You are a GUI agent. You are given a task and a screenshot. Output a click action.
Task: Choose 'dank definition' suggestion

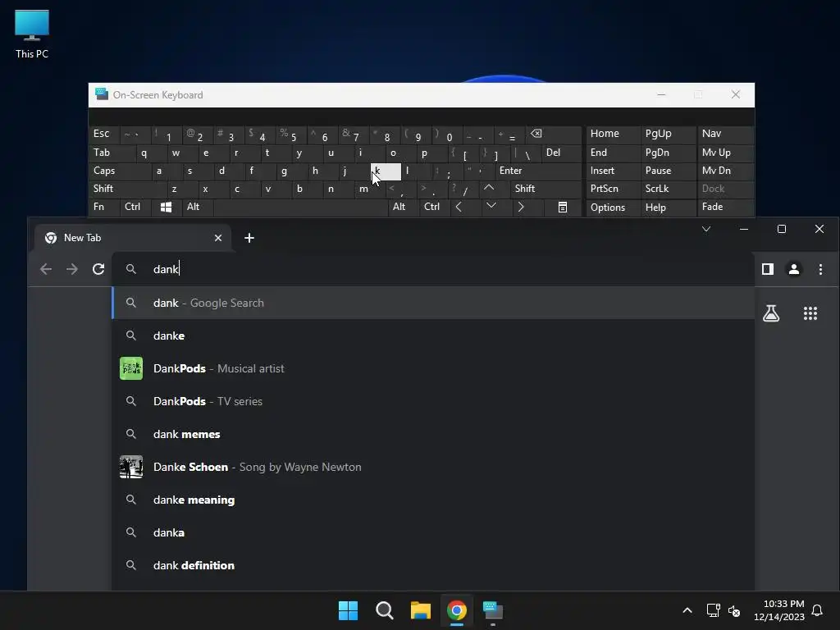(x=433, y=565)
